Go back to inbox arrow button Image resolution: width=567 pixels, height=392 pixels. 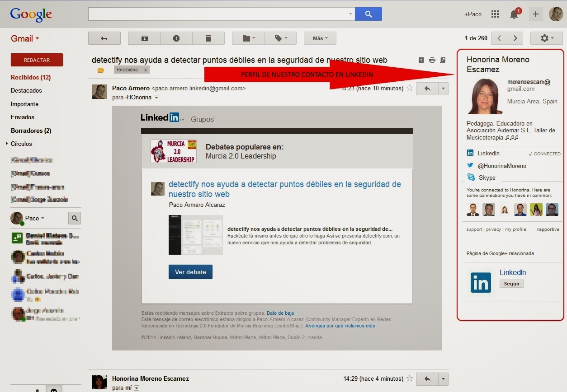tap(104, 38)
